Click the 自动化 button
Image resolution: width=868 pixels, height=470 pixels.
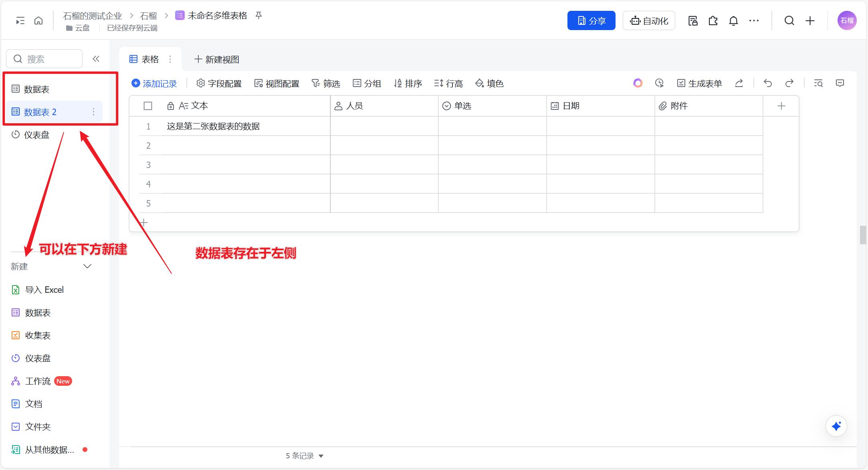coord(649,21)
